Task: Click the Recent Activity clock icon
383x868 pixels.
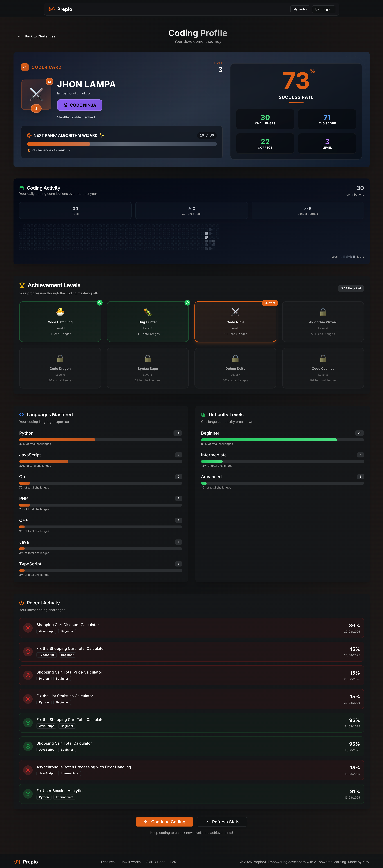Action: [x=22, y=603]
